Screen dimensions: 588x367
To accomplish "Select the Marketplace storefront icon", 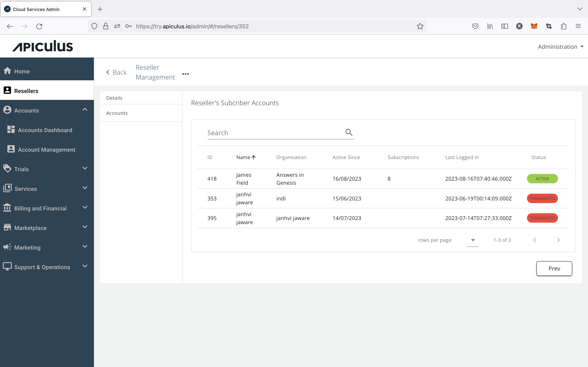I will 8,227.
